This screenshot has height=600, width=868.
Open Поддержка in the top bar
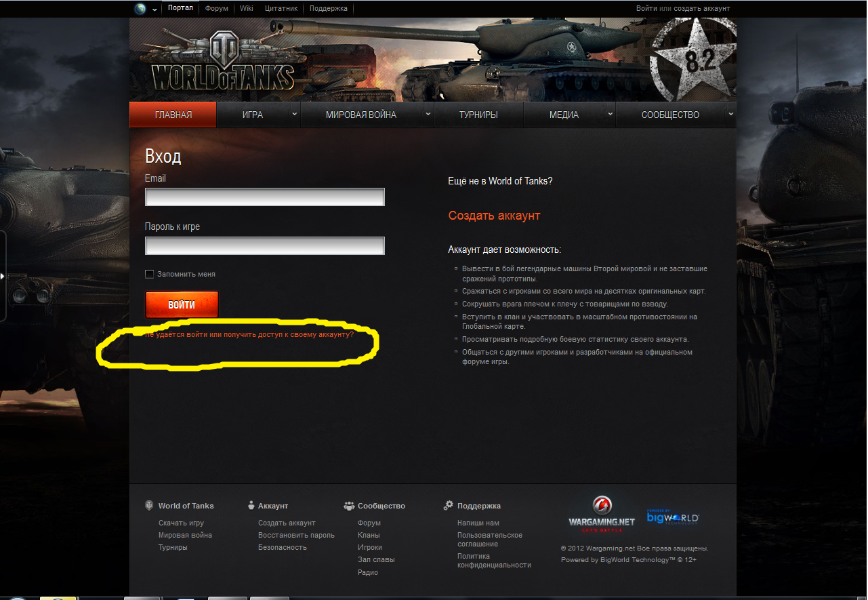click(329, 8)
